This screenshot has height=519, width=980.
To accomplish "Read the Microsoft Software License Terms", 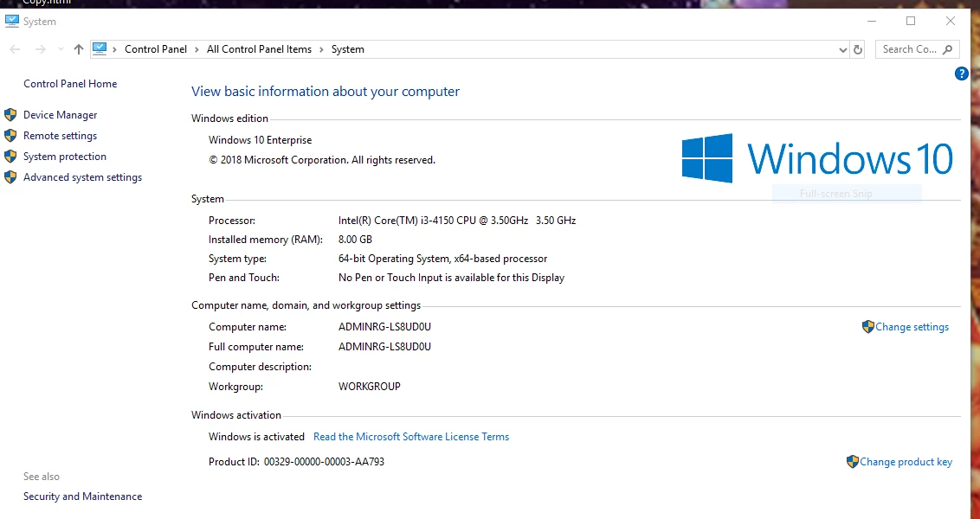I will (411, 437).
